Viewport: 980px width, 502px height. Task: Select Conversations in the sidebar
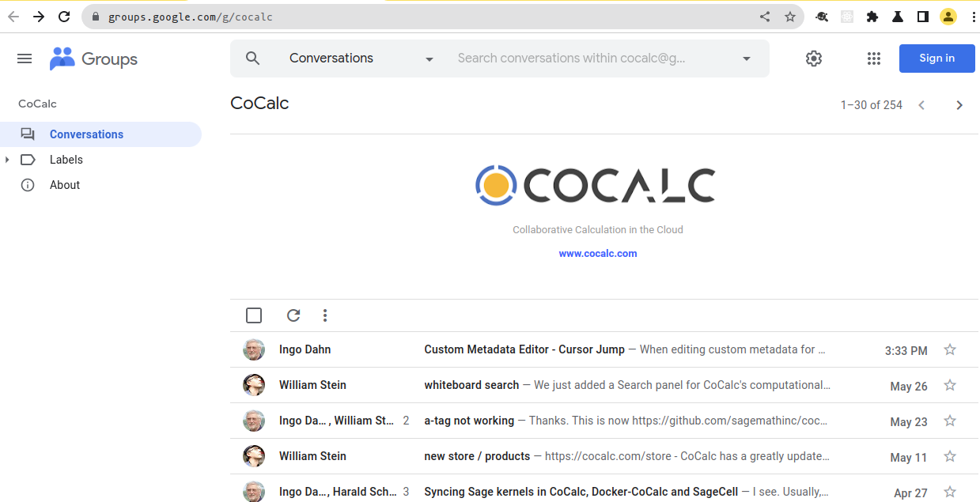(x=86, y=134)
